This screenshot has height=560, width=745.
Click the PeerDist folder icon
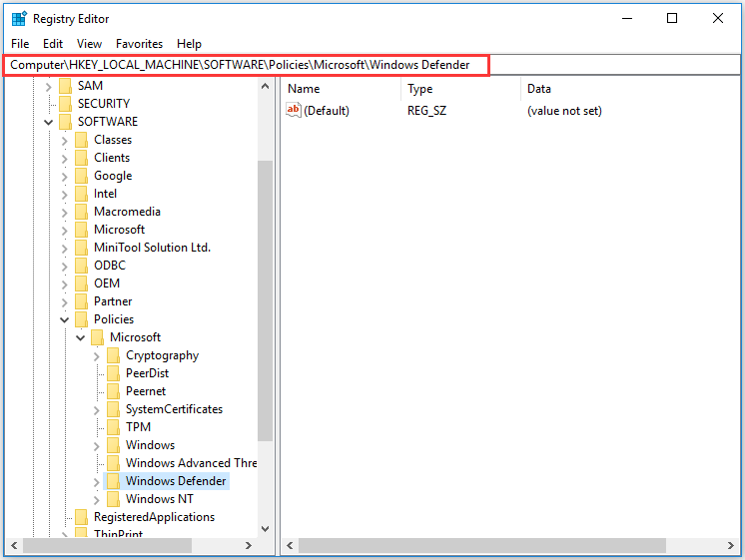pos(113,373)
